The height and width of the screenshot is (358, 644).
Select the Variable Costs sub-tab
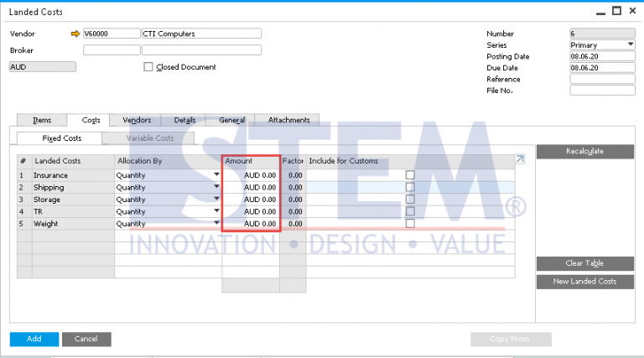click(x=150, y=137)
